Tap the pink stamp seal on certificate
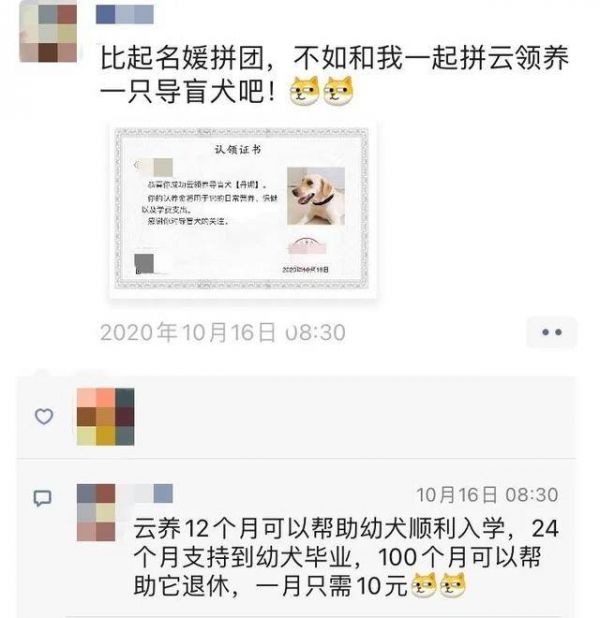The width and height of the screenshot is (600, 618). tap(307, 246)
